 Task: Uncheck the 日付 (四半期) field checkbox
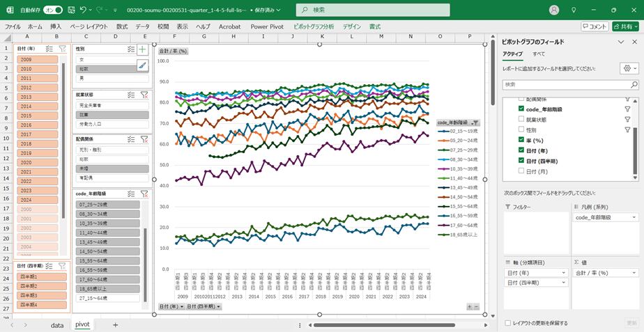(521, 161)
